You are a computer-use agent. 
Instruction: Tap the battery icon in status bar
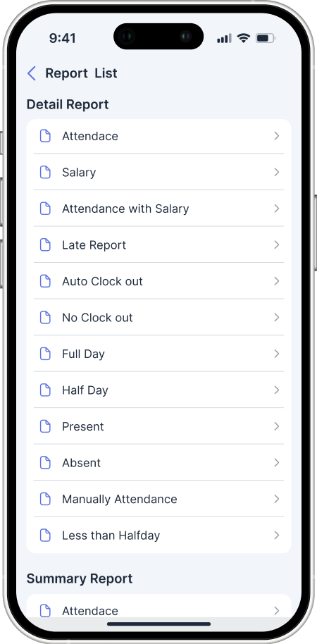click(266, 38)
